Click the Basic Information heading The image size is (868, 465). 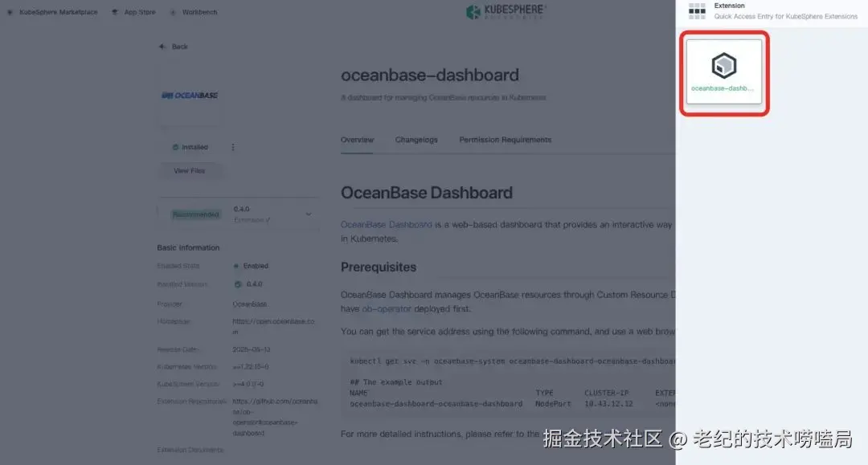tap(188, 247)
